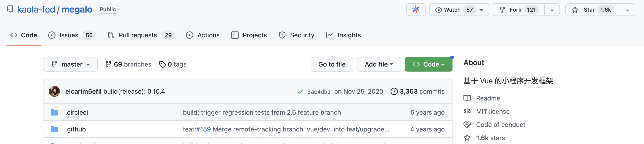Image resolution: width=644 pixels, height=144 pixels.
Task: Expand the Fork options dropdown arrow
Action: 552,10
